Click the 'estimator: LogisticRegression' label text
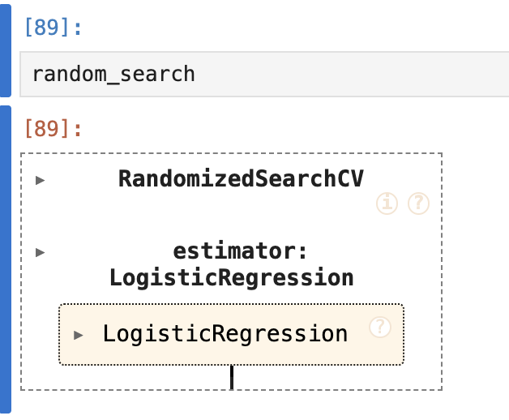Viewport: 509px width, 420px height. tap(231, 264)
